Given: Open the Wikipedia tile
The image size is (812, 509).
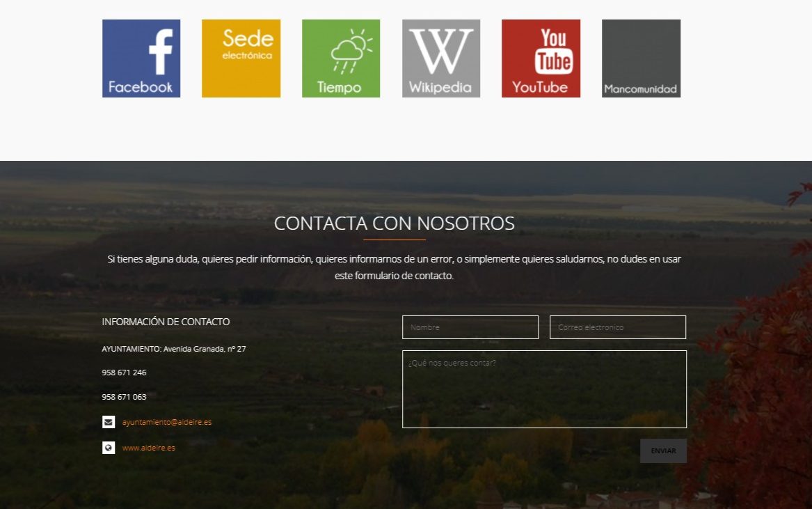Looking at the screenshot, I should pos(441,58).
